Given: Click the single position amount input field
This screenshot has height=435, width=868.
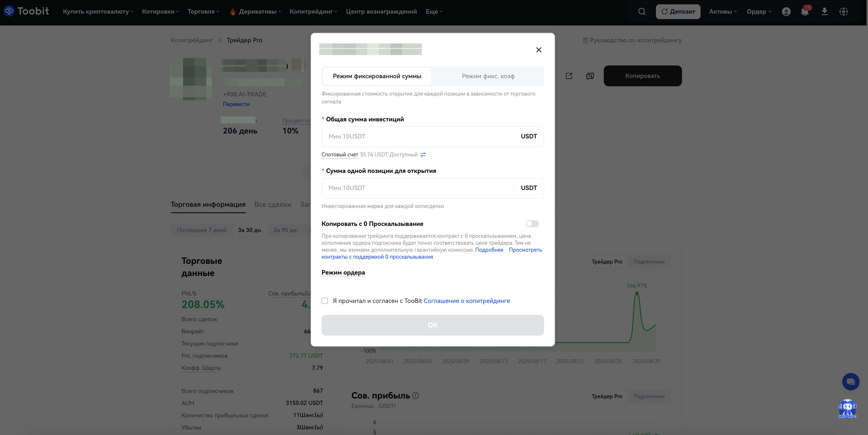Looking at the screenshot, I should point(417,188).
